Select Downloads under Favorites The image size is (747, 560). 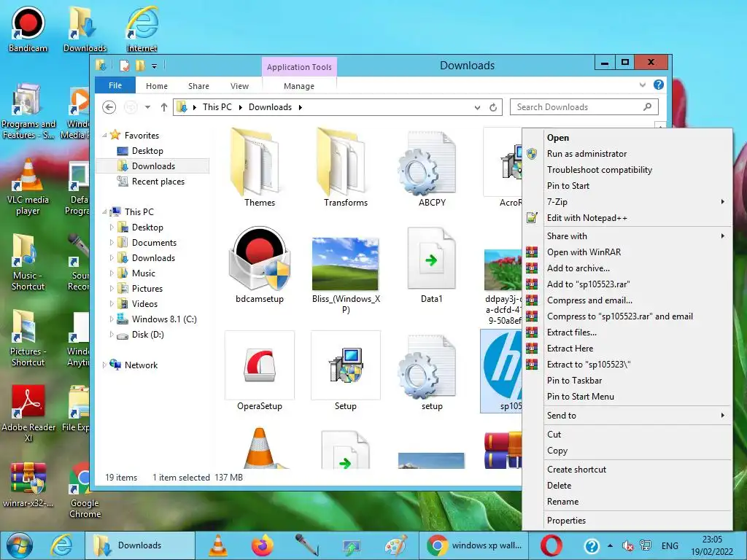(x=153, y=166)
